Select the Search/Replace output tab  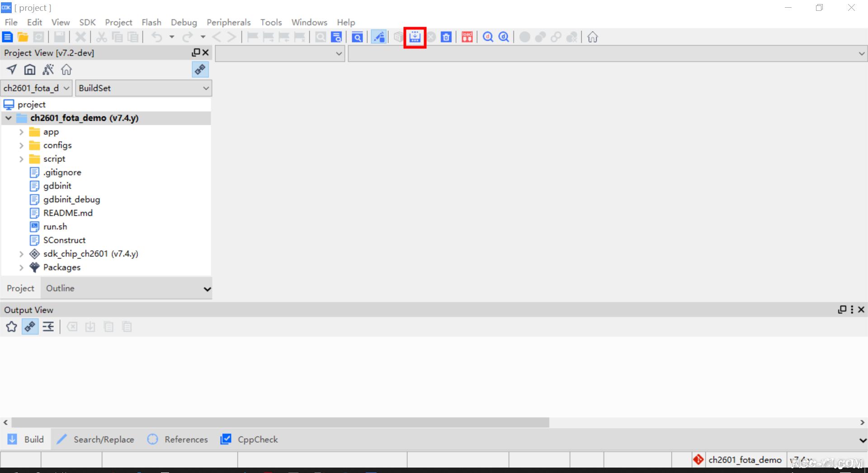point(95,440)
